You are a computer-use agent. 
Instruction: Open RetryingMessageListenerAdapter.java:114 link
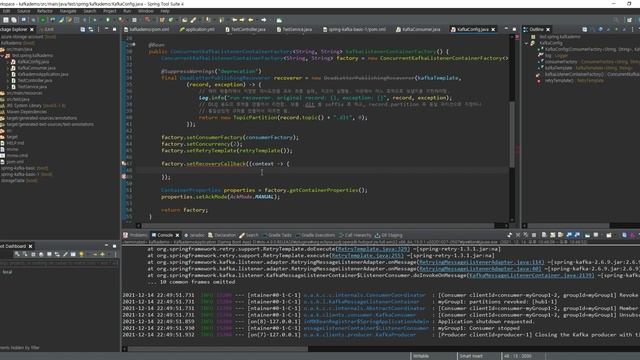[482, 262]
